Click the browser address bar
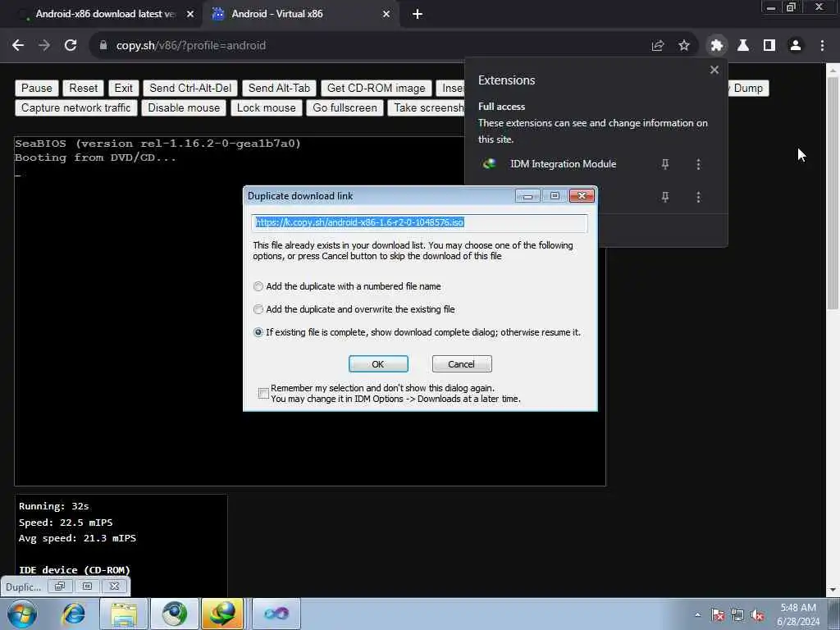Viewport: 840px width, 630px height. [370, 46]
